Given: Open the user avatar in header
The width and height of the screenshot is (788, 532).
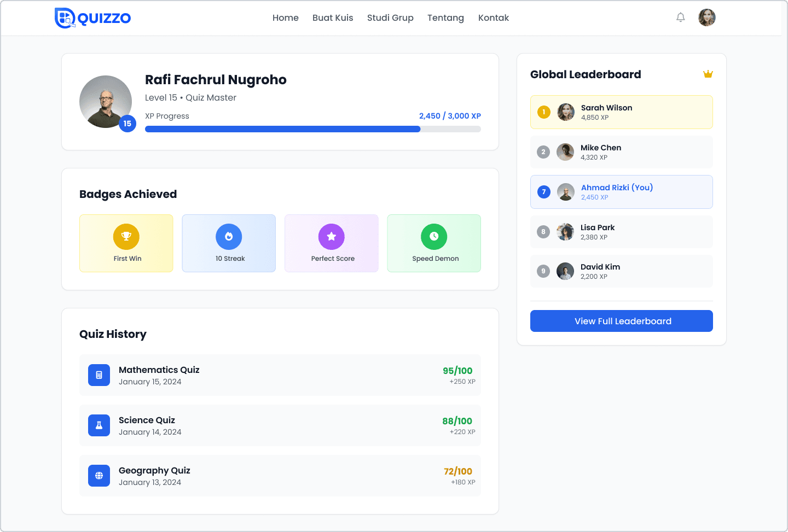Looking at the screenshot, I should (706, 17).
